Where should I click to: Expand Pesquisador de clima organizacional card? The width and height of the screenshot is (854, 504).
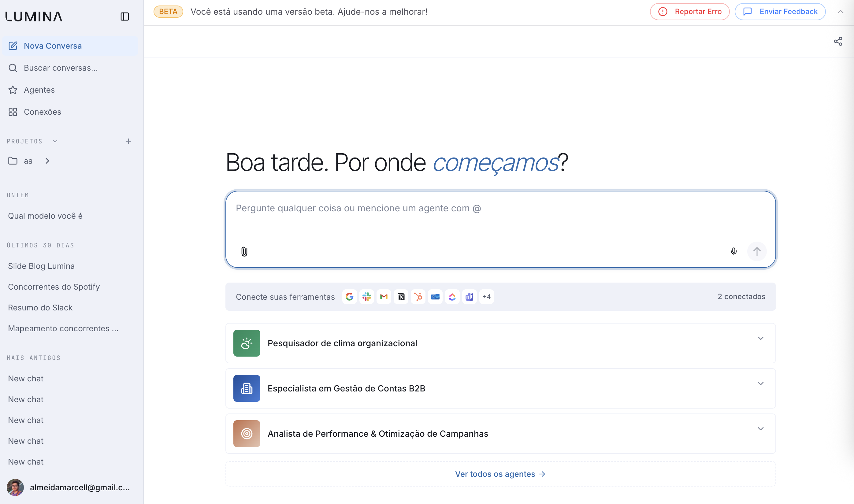(x=760, y=338)
